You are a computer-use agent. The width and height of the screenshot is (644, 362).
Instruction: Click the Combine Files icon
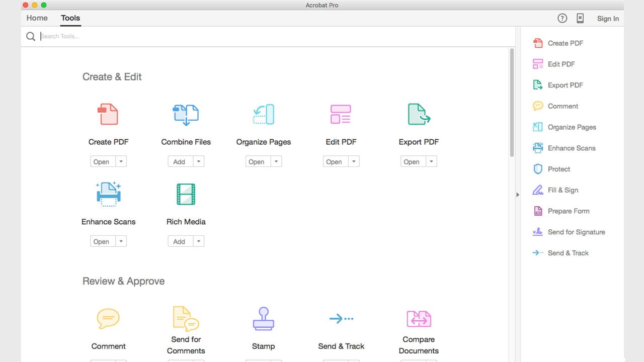(186, 114)
